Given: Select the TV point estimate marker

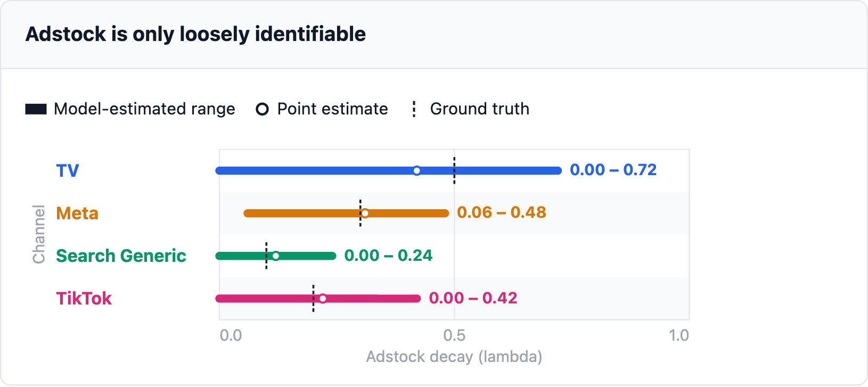Looking at the screenshot, I should (417, 171).
